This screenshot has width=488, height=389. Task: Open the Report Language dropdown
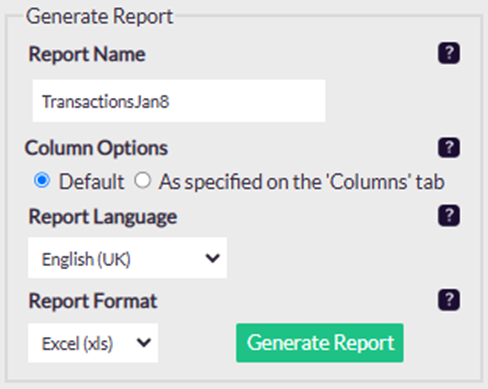(x=127, y=258)
